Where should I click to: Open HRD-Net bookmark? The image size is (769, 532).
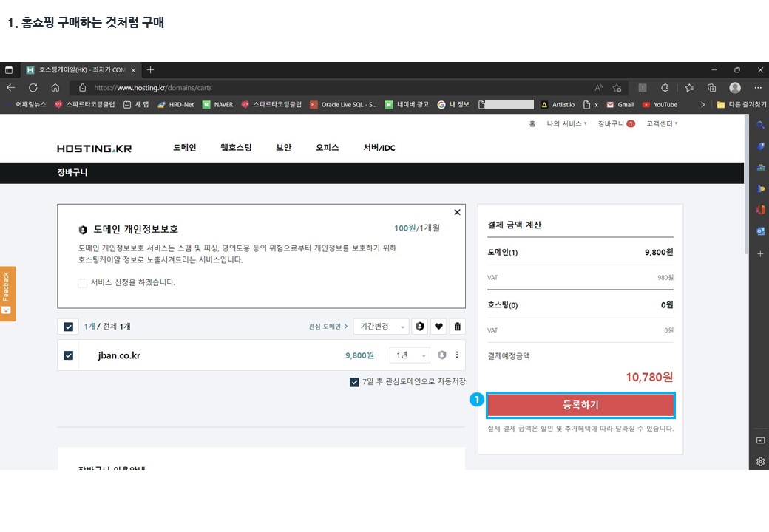coord(175,104)
